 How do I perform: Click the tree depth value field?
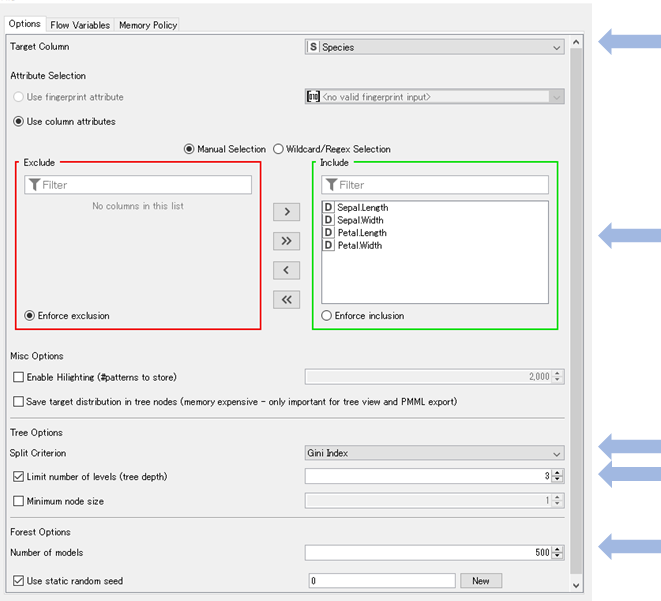(428, 476)
